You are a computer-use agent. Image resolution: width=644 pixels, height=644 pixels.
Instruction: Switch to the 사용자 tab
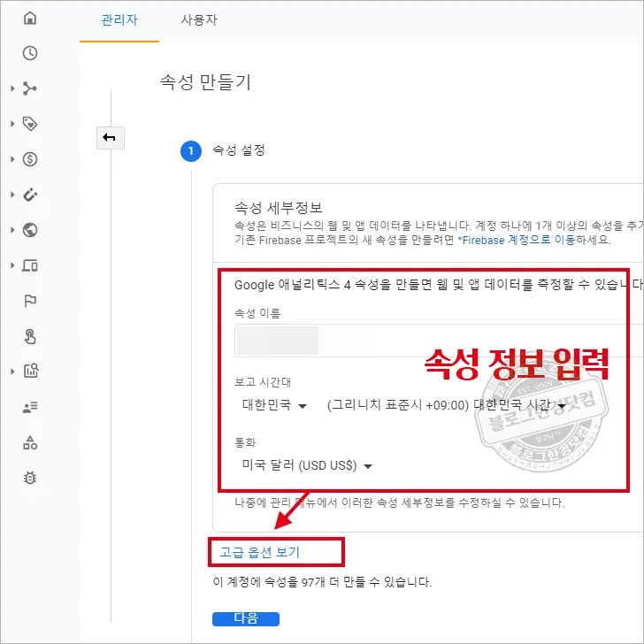[x=199, y=19]
